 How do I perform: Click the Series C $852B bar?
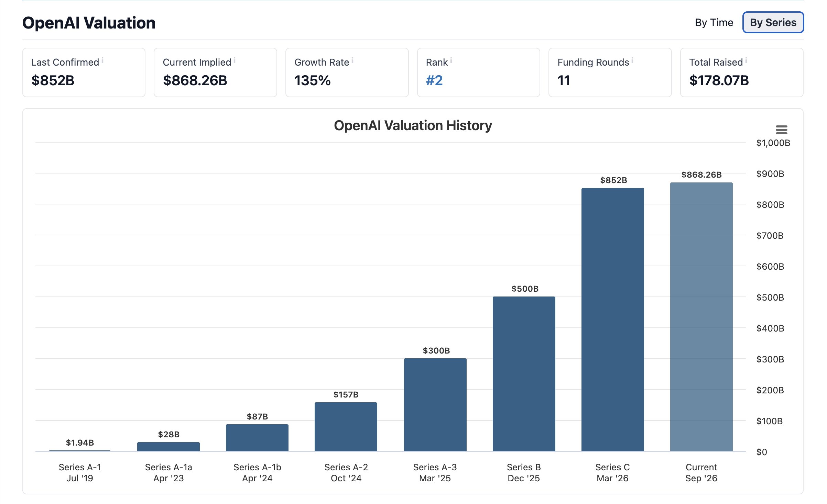613,320
